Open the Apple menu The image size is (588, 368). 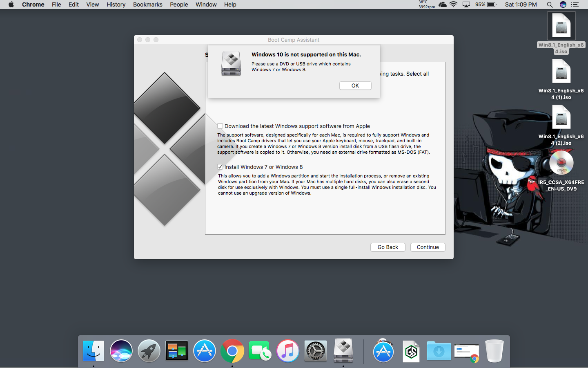[x=11, y=4]
